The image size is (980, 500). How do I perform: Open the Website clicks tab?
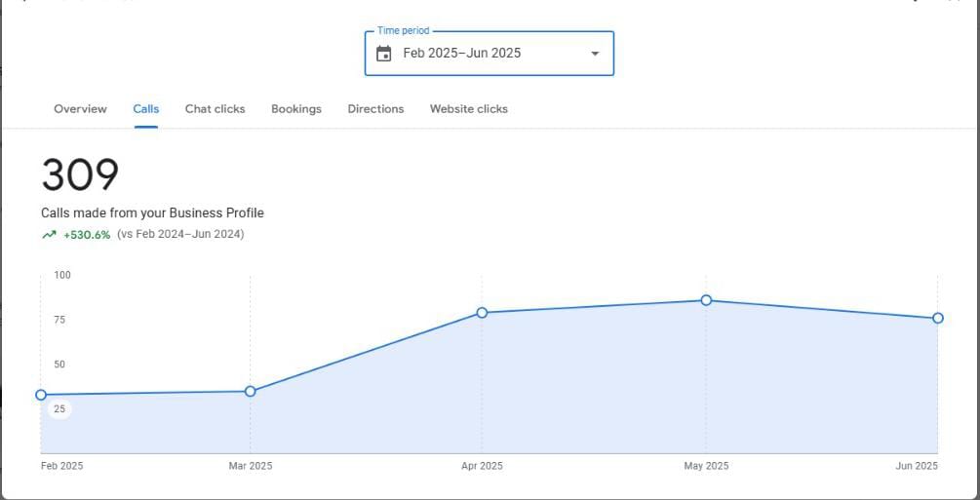(x=468, y=109)
